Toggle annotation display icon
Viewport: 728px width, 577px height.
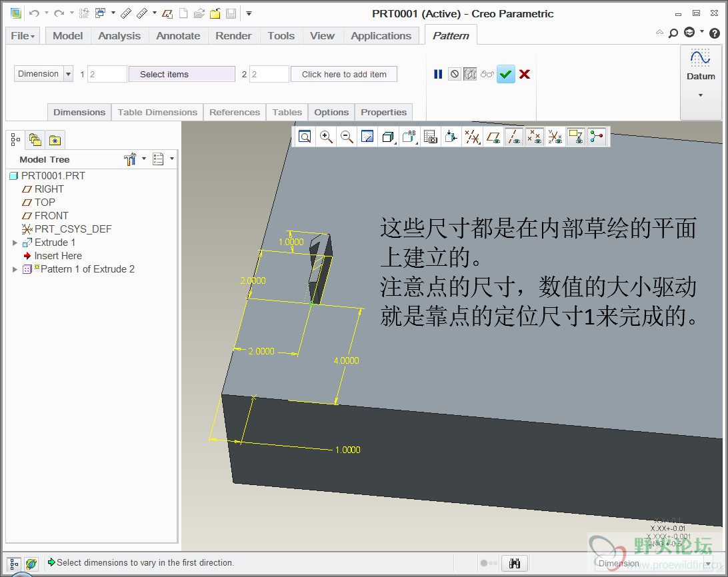point(576,137)
